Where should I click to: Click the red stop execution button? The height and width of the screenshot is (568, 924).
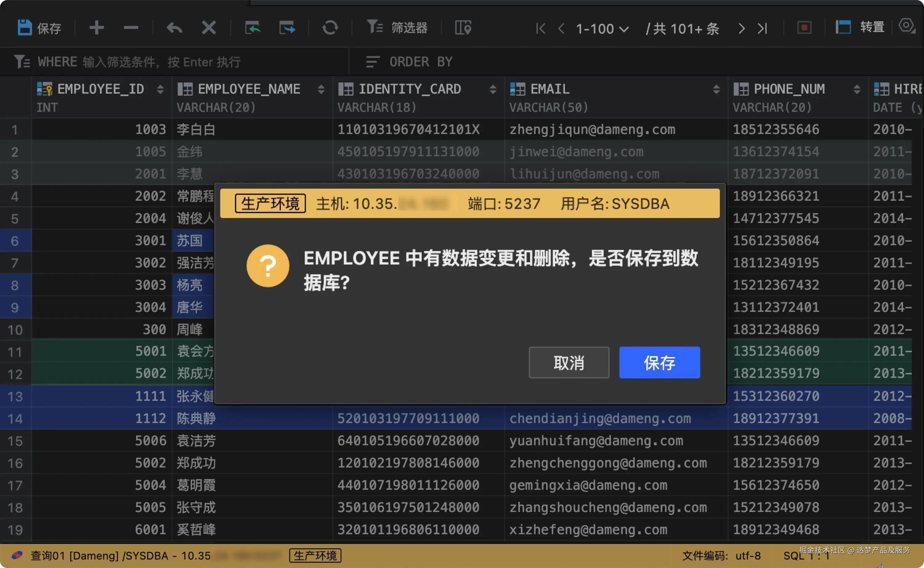[804, 28]
